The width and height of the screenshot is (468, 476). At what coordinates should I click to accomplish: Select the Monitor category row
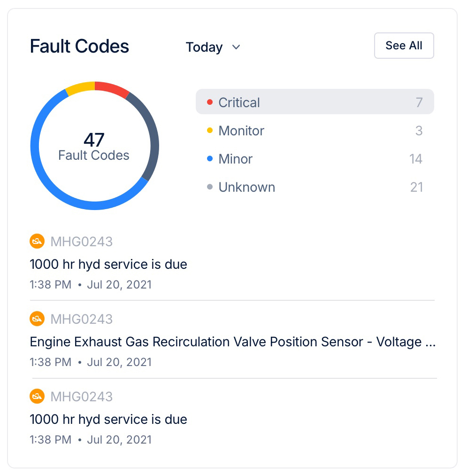(x=315, y=131)
